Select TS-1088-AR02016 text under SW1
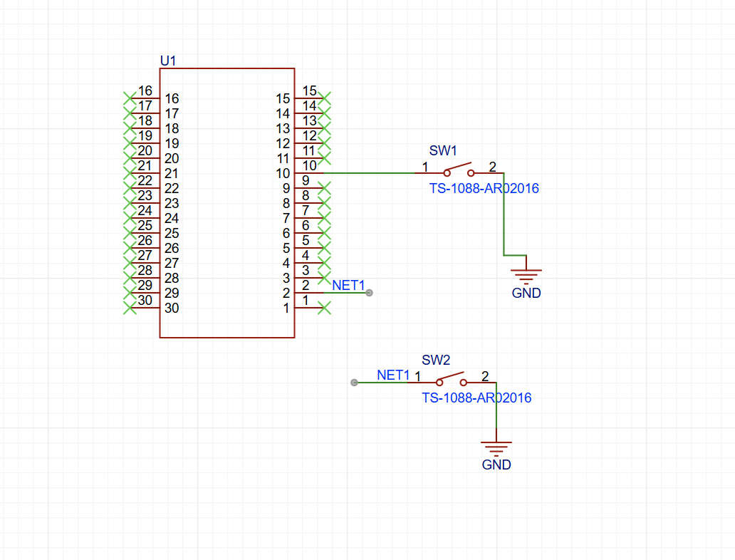The image size is (735, 560). click(x=484, y=189)
